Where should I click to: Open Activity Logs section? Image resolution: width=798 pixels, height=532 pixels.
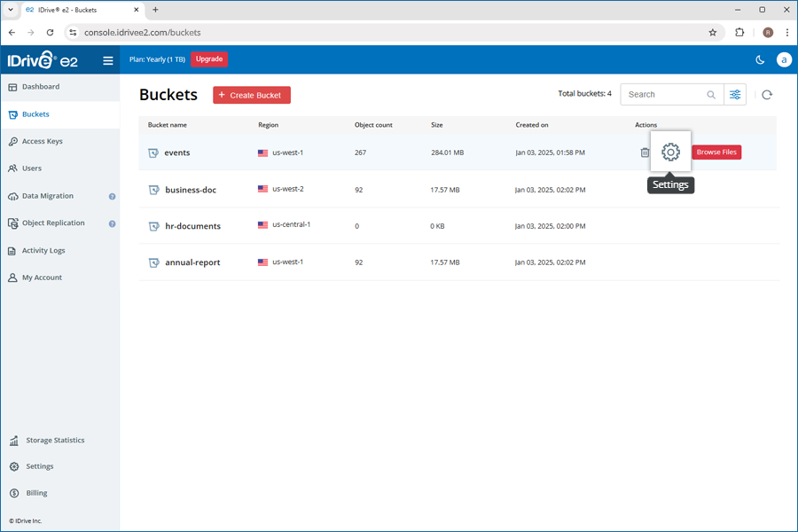coord(43,251)
